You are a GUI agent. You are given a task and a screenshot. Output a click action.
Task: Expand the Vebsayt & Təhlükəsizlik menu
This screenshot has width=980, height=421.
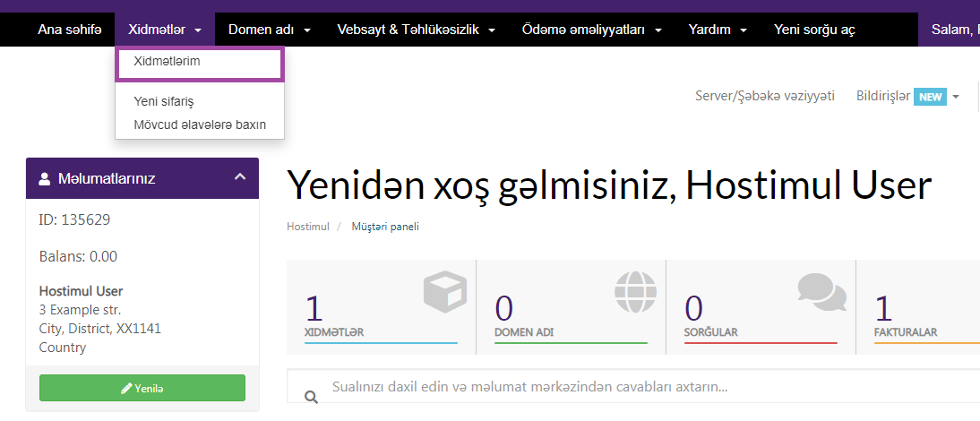pos(416,30)
